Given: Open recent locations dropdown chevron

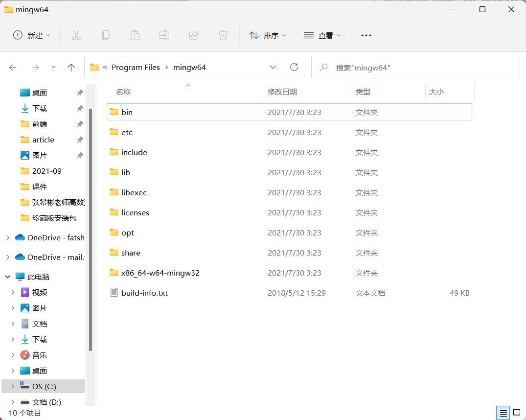Looking at the screenshot, I should pyautogui.click(x=53, y=68).
